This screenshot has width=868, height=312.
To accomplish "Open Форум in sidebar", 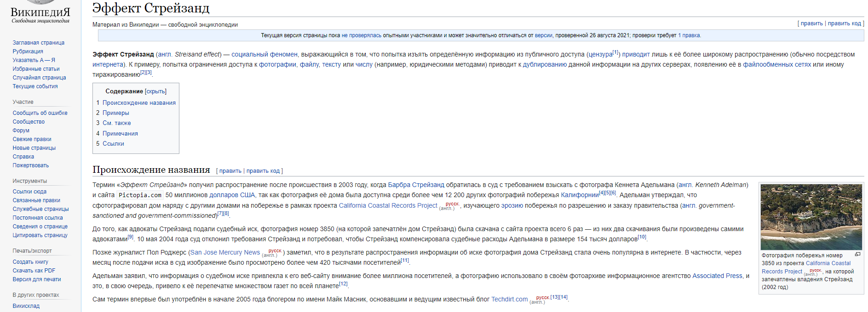I will point(21,130).
